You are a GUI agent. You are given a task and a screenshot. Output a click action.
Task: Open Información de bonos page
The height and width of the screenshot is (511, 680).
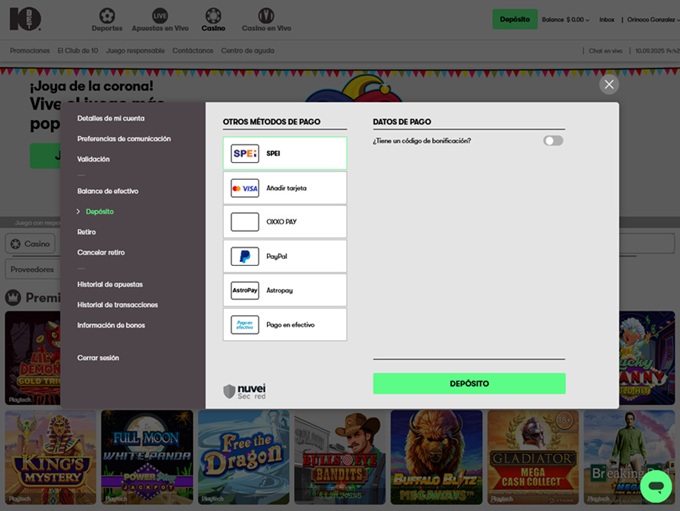pyautogui.click(x=111, y=325)
